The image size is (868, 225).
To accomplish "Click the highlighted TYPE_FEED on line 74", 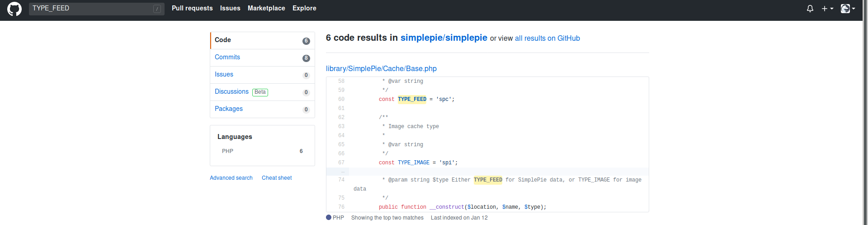I will pyautogui.click(x=488, y=180).
